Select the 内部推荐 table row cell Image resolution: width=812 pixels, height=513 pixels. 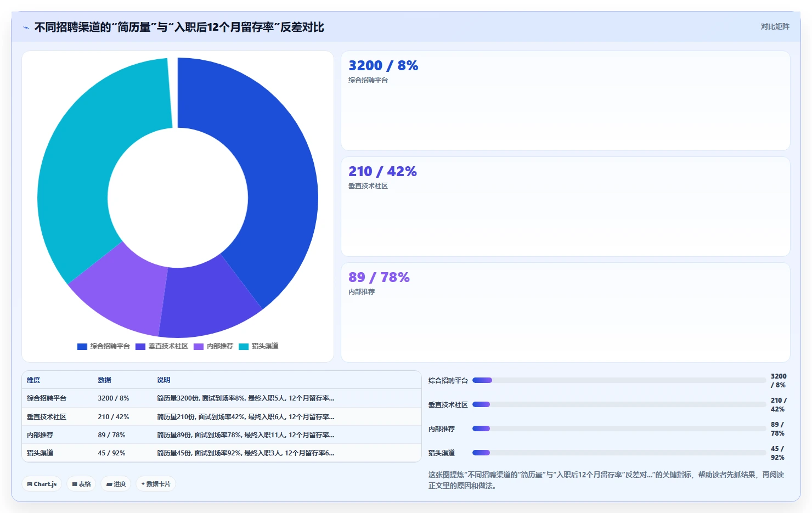pos(40,435)
